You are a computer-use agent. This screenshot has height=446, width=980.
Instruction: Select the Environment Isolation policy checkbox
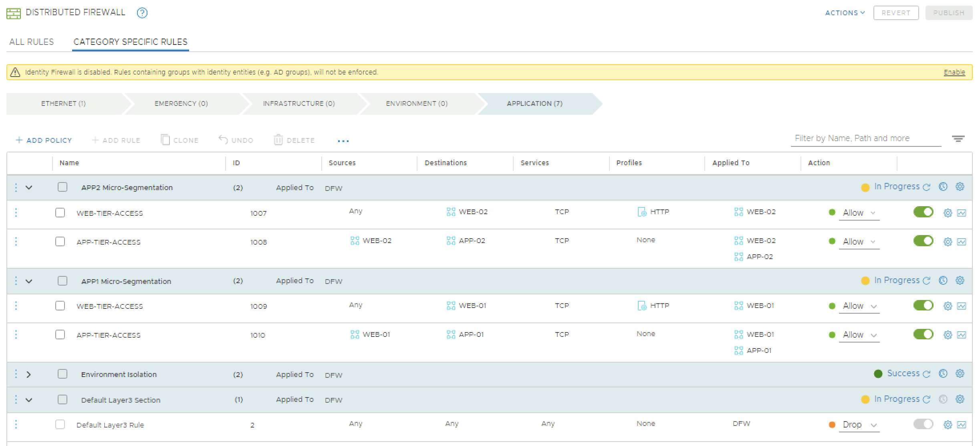pyautogui.click(x=63, y=374)
